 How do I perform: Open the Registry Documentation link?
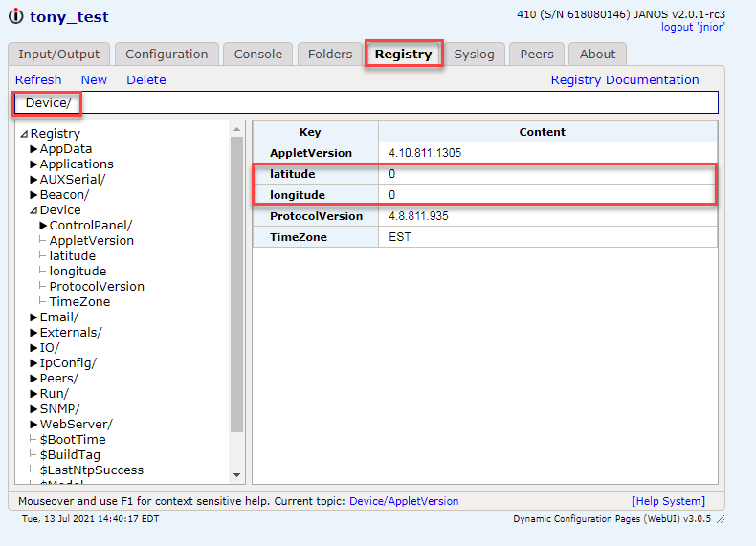(x=625, y=80)
